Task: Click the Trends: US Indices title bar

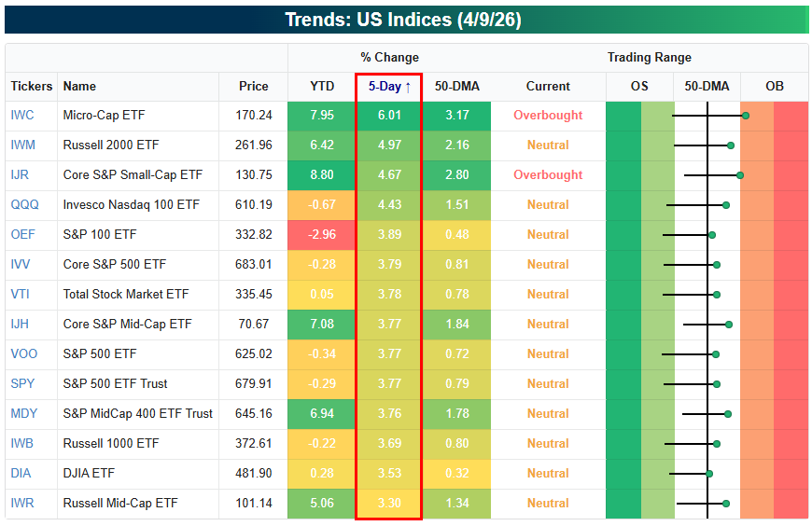Action: tap(406, 20)
